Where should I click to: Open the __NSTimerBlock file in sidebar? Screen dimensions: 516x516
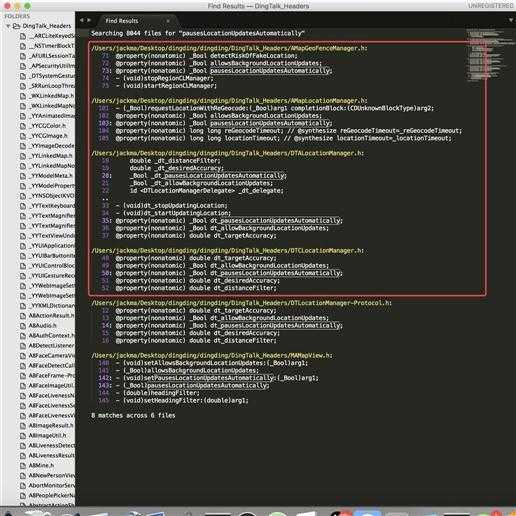click(52, 46)
